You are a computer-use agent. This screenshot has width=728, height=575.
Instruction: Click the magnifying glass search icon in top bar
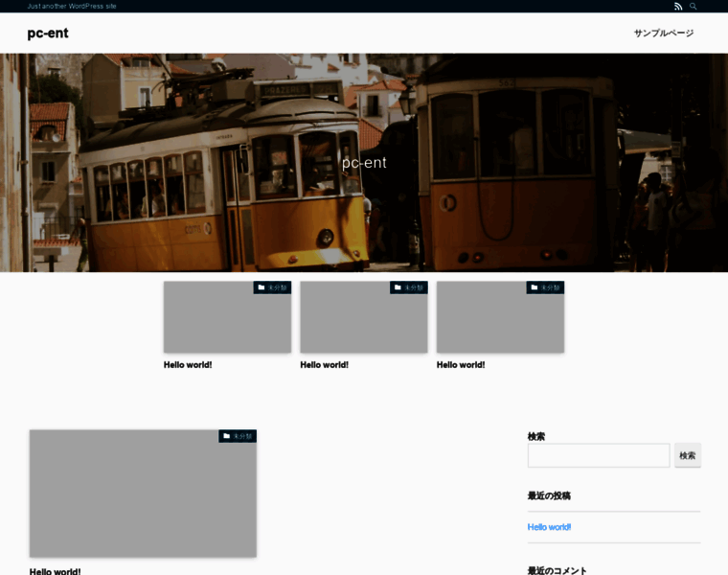694,7
